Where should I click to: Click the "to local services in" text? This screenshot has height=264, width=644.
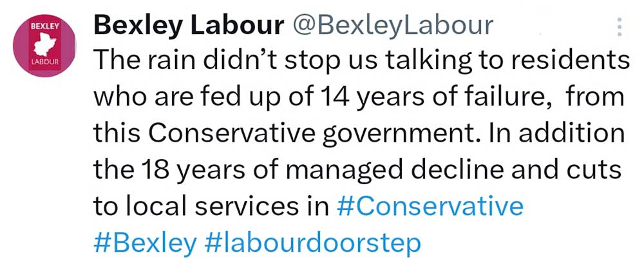212,207
